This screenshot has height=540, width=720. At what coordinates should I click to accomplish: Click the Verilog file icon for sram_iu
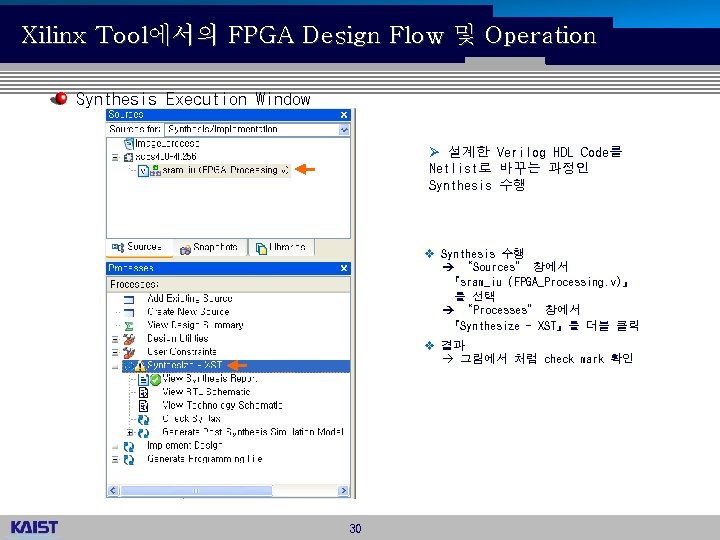(143, 171)
